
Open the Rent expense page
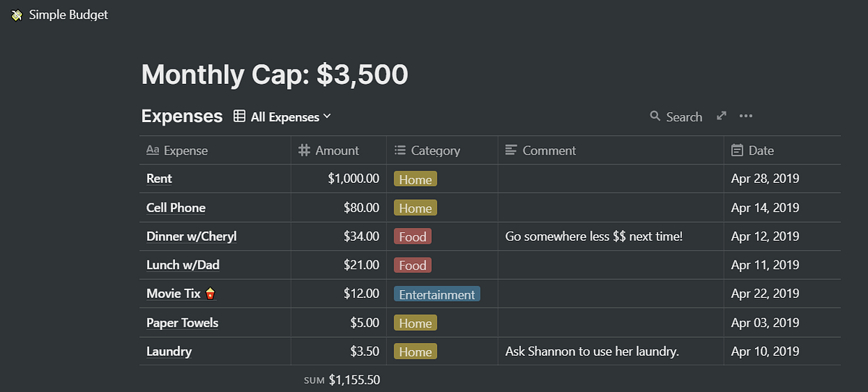(x=159, y=179)
